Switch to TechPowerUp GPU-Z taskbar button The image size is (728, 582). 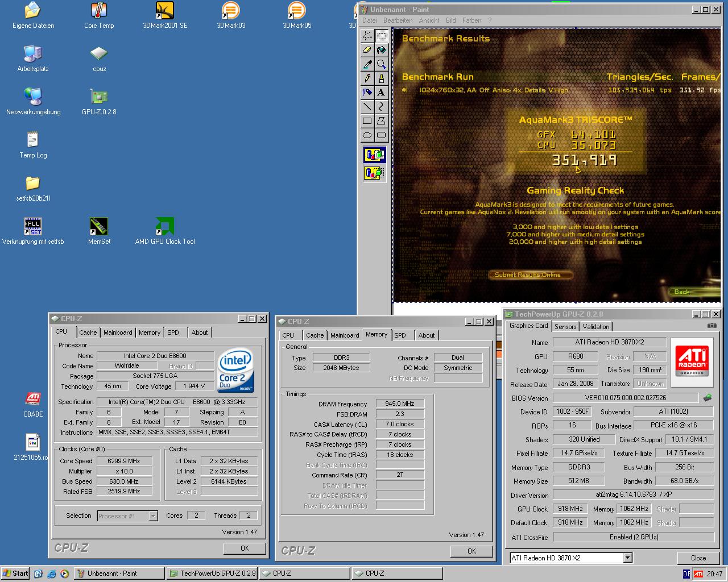pyautogui.click(x=212, y=573)
